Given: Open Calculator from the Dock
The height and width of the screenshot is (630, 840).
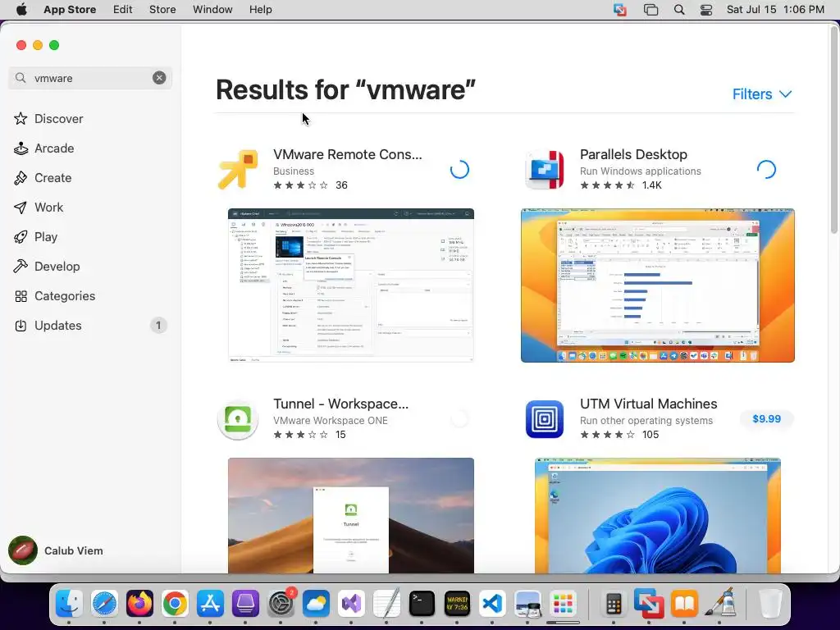Looking at the screenshot, I should coord(614,605).
